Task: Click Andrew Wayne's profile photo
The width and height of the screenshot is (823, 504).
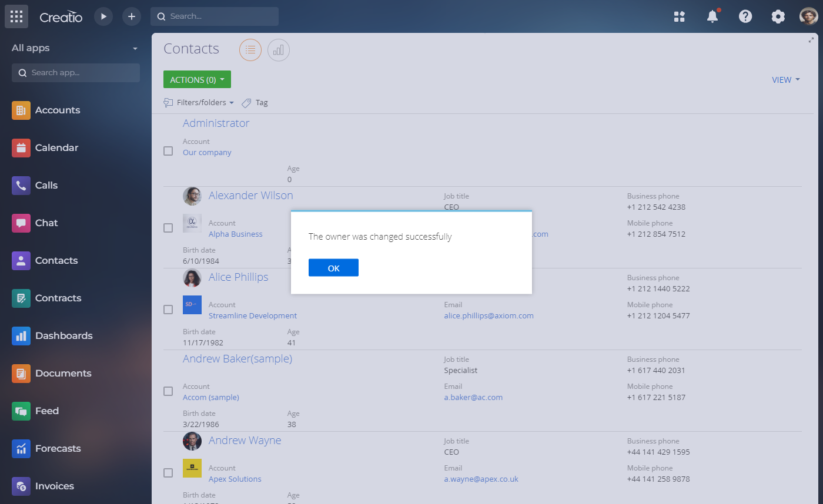Action: click(x=192, y=441)
